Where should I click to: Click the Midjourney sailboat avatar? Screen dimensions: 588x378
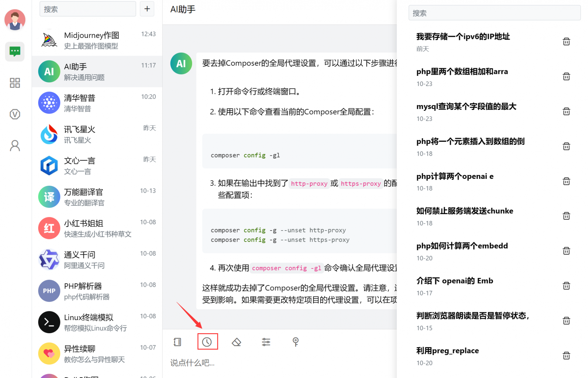click(49, 40)
